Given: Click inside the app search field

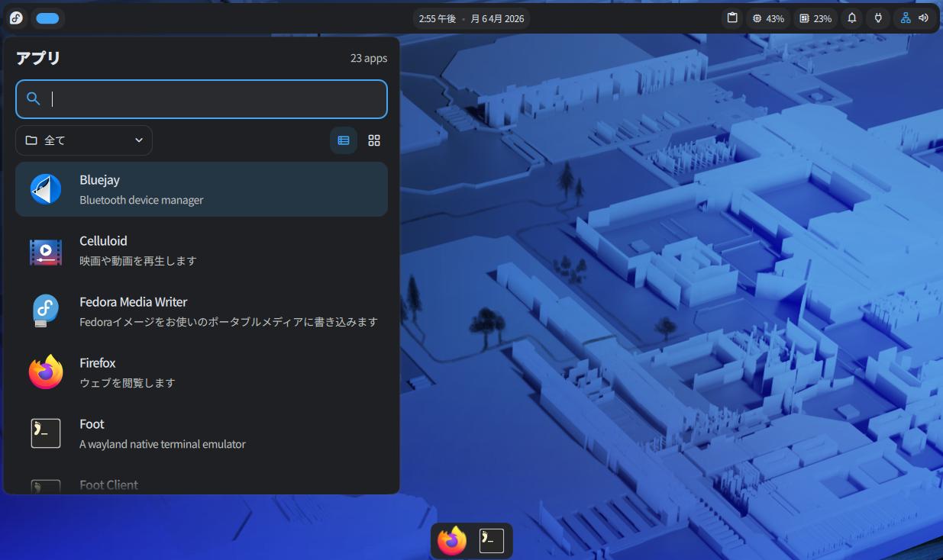Looking at the screenshot, I should (x=214, y=99).
